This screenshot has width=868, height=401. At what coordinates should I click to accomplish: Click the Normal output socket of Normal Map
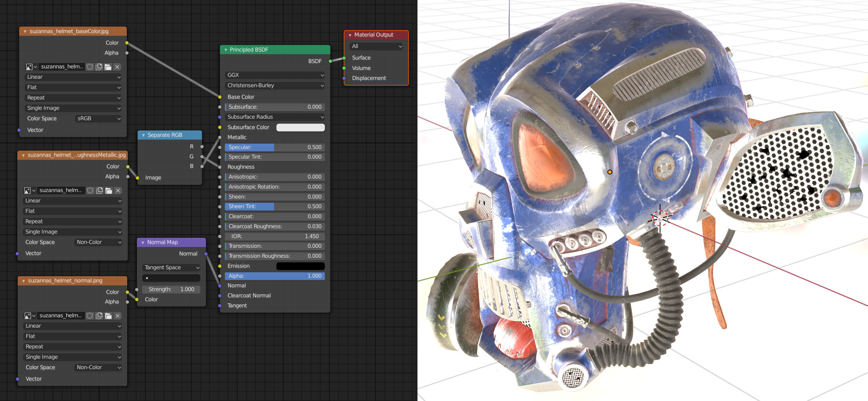[x=206, y=254]
